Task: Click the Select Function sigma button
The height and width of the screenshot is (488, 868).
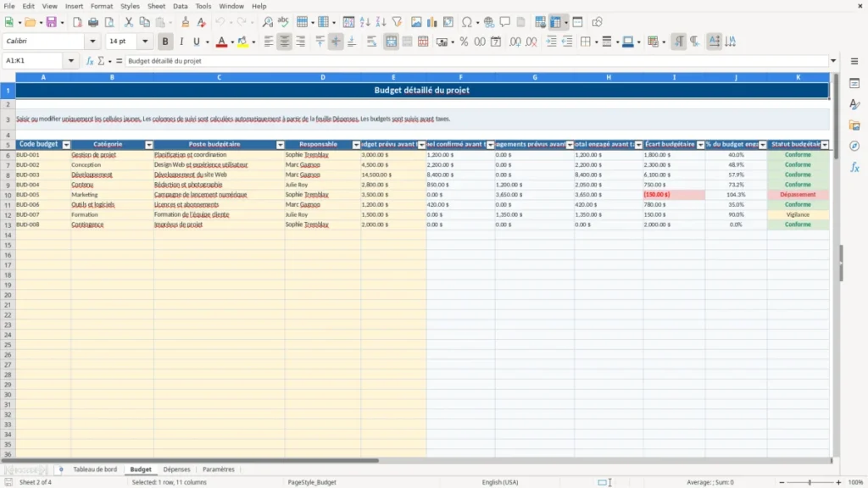Action: point(101,61)
